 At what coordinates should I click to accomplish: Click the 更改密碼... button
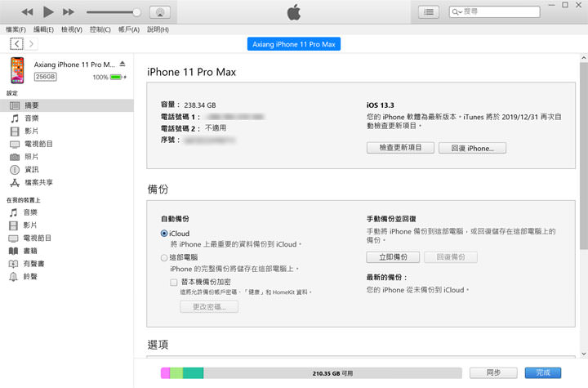(x=209, y=307)
